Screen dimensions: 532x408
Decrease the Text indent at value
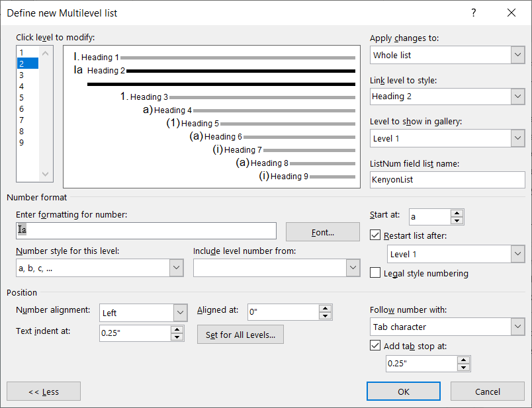pyautogui.click(x=177, y=337)
